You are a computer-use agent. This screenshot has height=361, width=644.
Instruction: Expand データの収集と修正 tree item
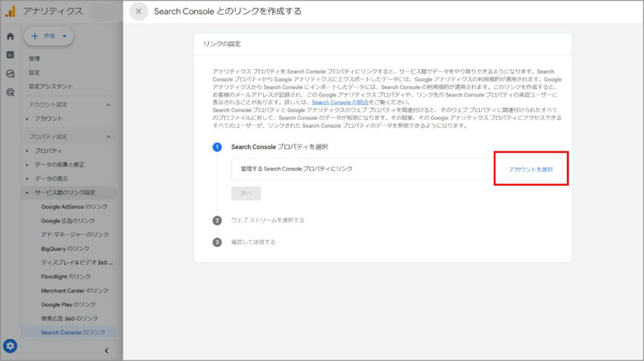tap(27, 165)
